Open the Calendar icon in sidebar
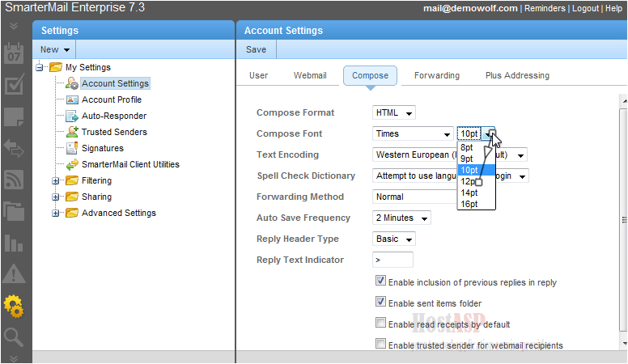 14,53
